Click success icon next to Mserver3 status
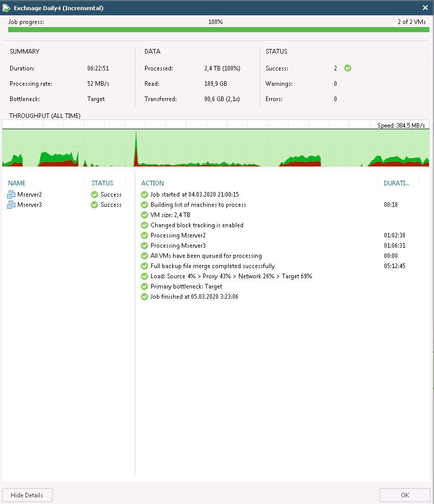 point(94,205)
